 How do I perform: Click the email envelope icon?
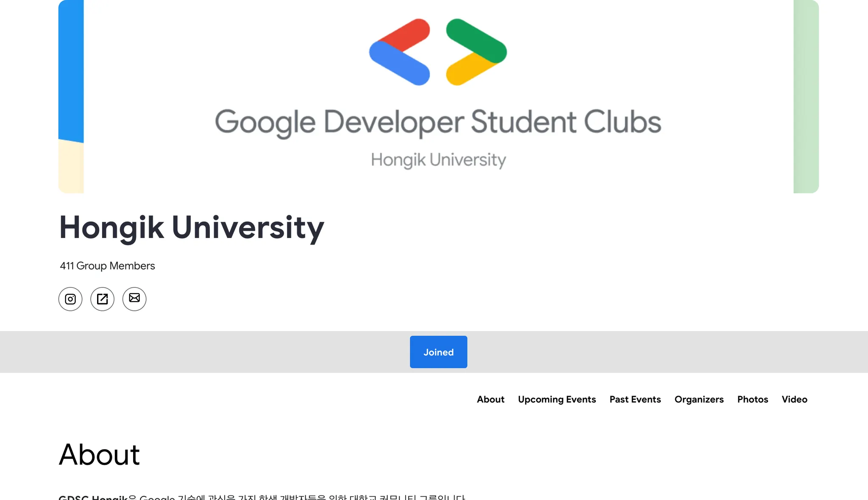click(x=134, y=299)
